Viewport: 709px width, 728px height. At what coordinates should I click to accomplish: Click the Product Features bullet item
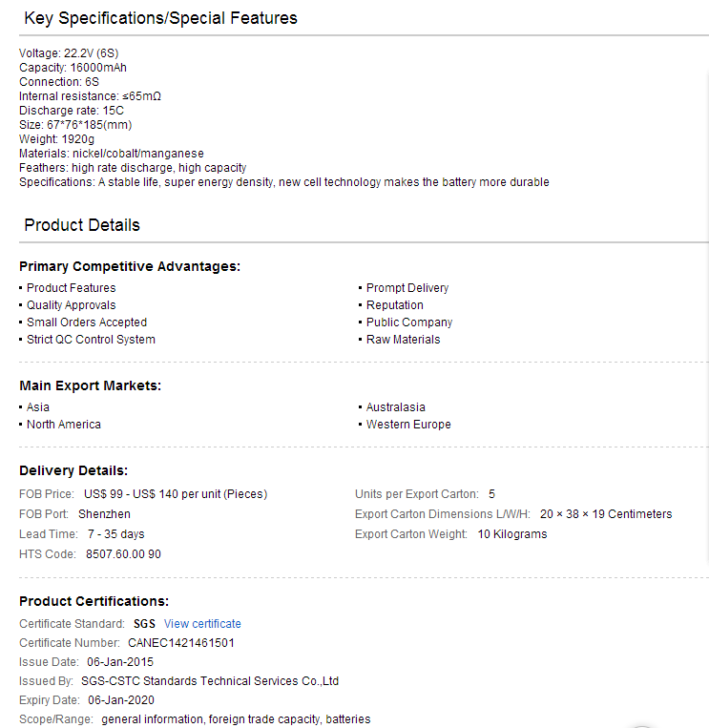tap(71, 288)
